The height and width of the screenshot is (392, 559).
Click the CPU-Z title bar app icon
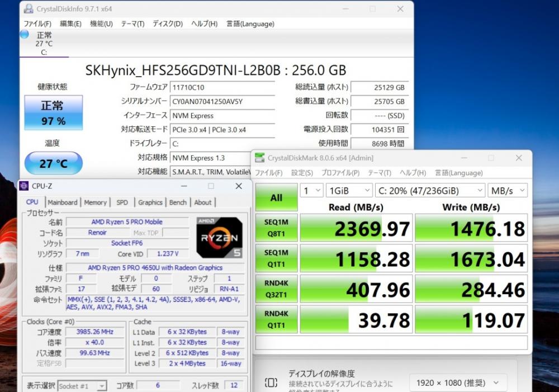24,186
